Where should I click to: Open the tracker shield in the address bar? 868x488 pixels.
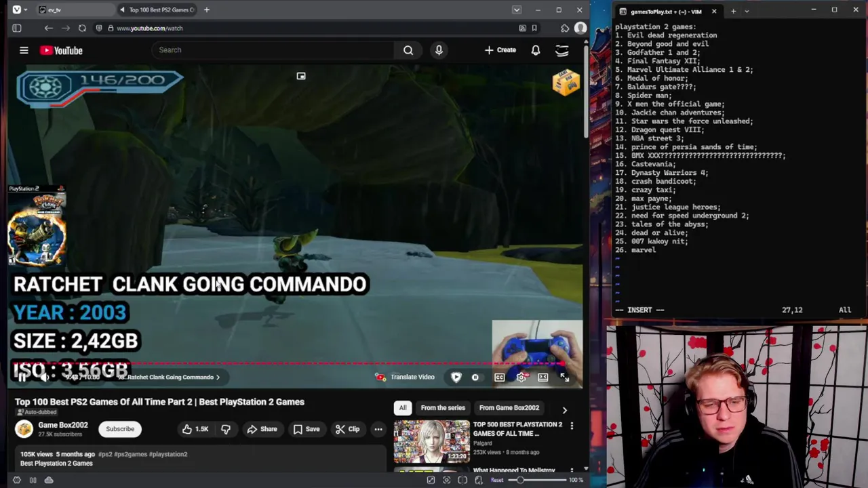coord(99,28)
